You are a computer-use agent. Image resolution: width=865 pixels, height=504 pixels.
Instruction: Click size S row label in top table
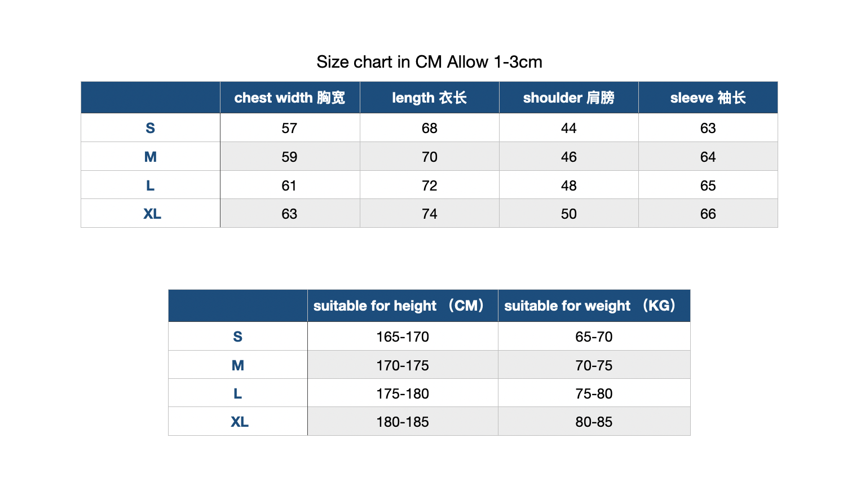(150, 128)
